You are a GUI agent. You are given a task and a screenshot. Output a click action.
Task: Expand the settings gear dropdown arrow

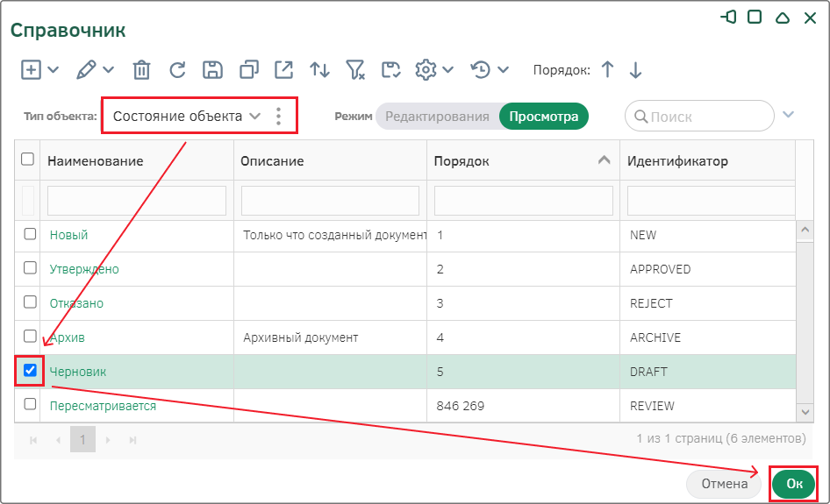[447, 70]
